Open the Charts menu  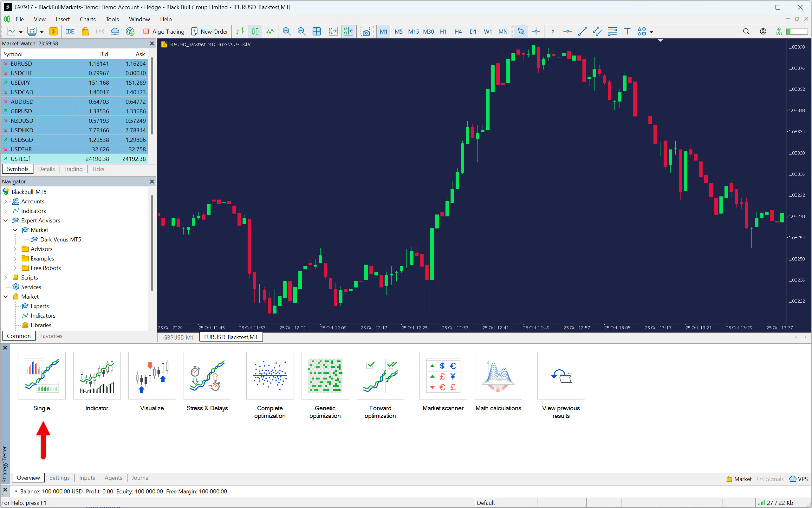87,19
